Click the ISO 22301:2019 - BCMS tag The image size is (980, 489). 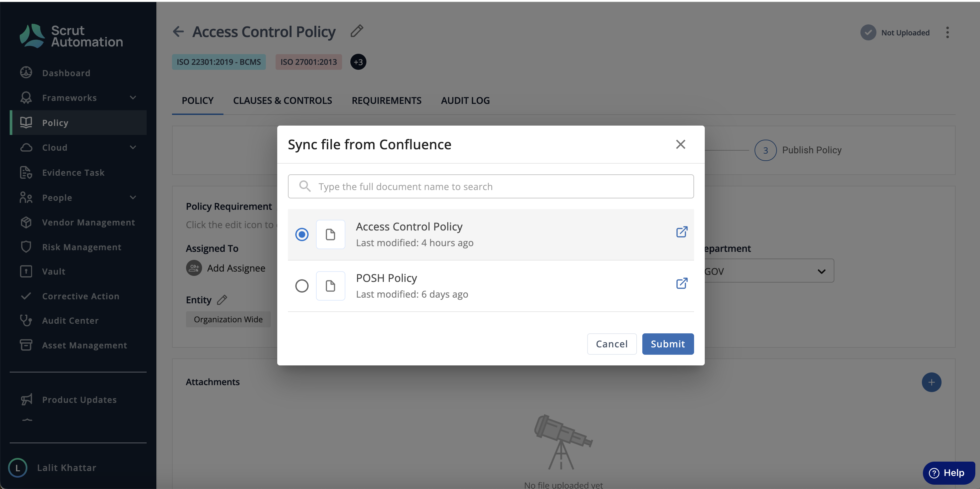coord(218,62)
